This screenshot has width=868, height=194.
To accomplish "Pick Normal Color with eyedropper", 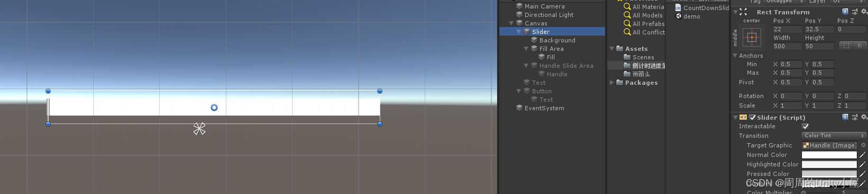I will pyautogui.click(x=862, y=155).
